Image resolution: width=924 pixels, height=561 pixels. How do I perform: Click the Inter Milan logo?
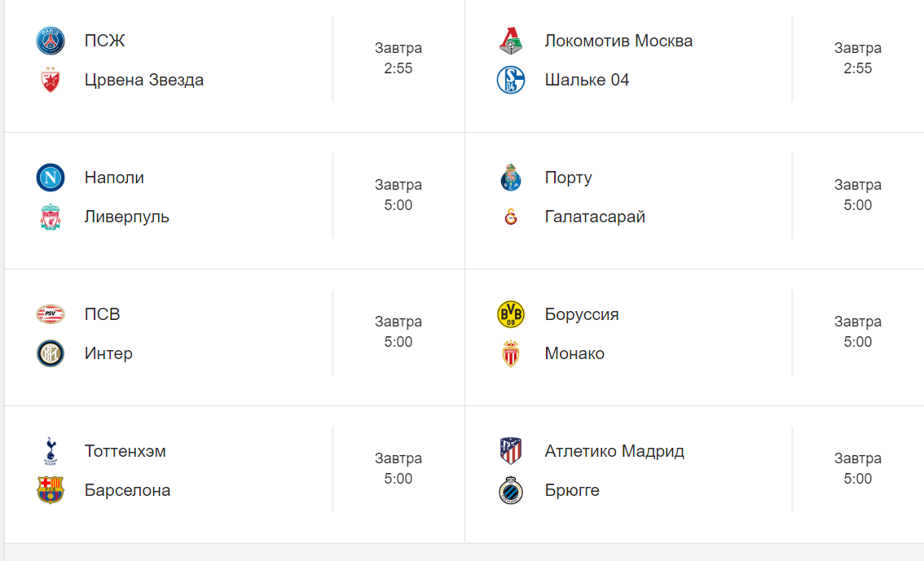click(x=51, y=353)
